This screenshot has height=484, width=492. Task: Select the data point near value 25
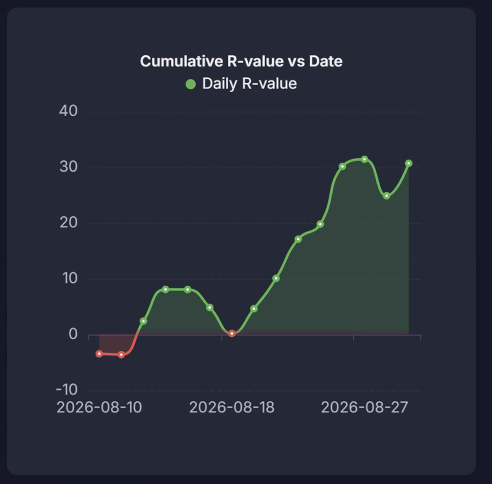pyautogui.click(x=386, y=196)
